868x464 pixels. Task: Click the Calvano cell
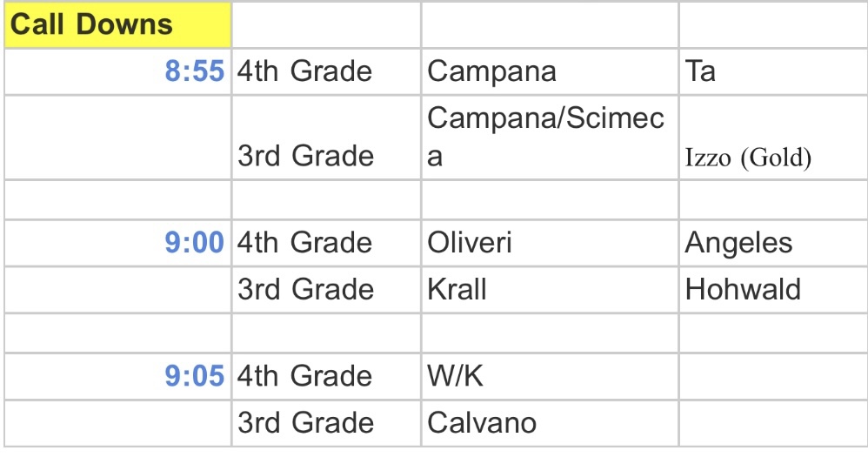coord(482,423)
